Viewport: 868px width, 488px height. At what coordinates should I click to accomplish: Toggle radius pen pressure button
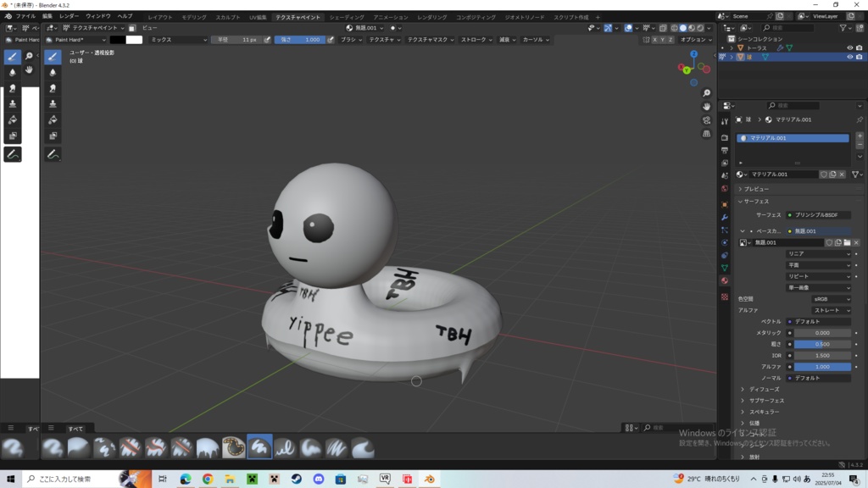(267, 40)
